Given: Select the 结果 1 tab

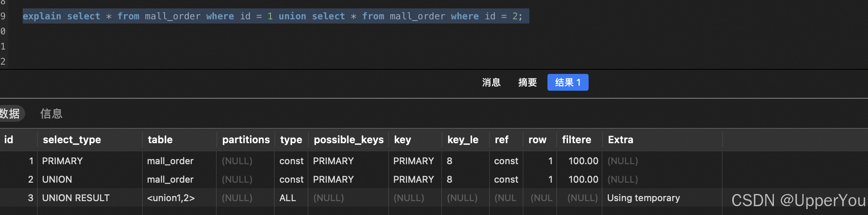Looking at the screenshot, I should coord(568,82).
